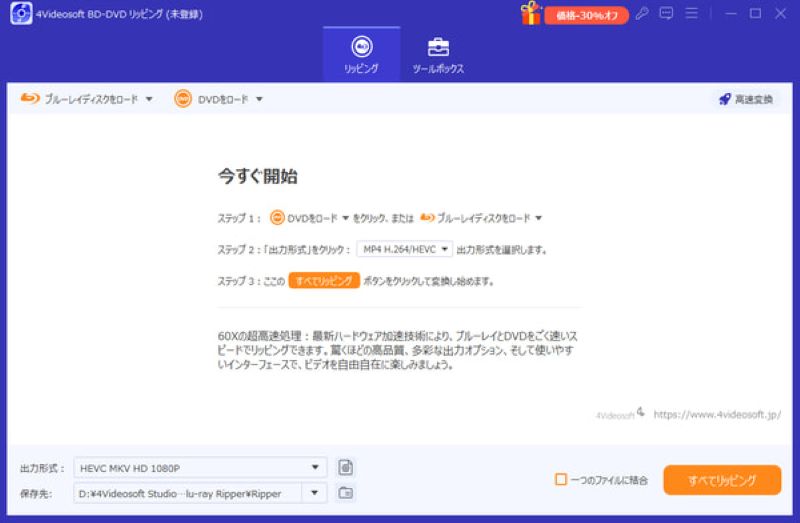Screen dimensions: 800x523
Task: Open the 価格-30%オフ discount offer
Action: point(587,15)
